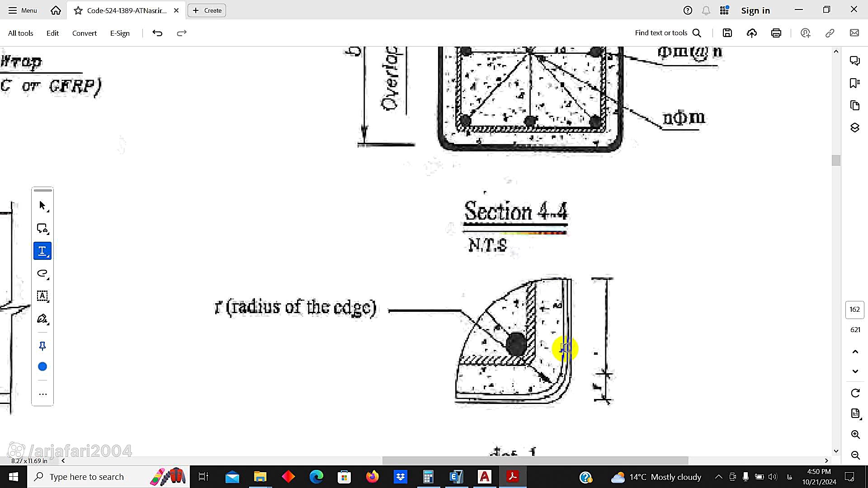Switch to the Code-524-1389-ATNasr.ir tab

[127, 10]
